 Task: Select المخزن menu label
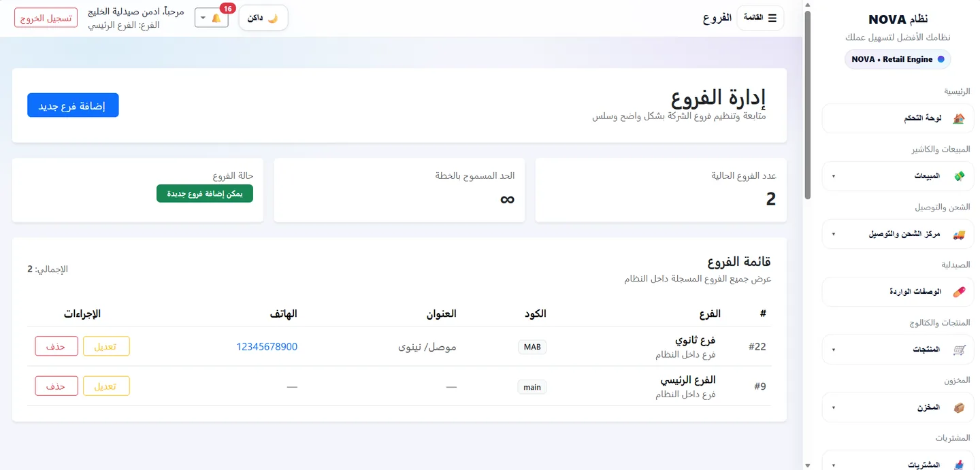click(x=928, y=407)
